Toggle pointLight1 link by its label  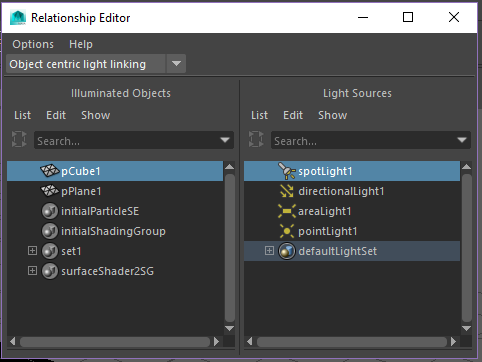pos(328,231)
